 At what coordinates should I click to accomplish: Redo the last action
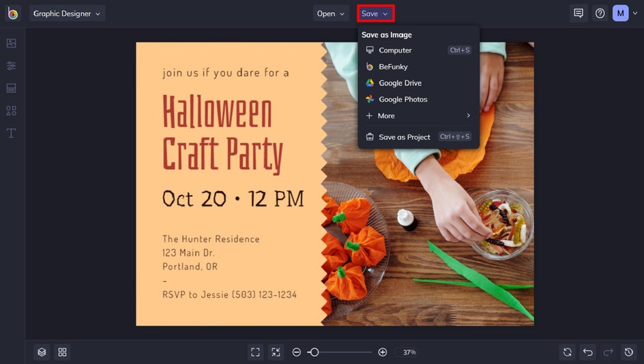pyautogui.click(x=609, y=352)
